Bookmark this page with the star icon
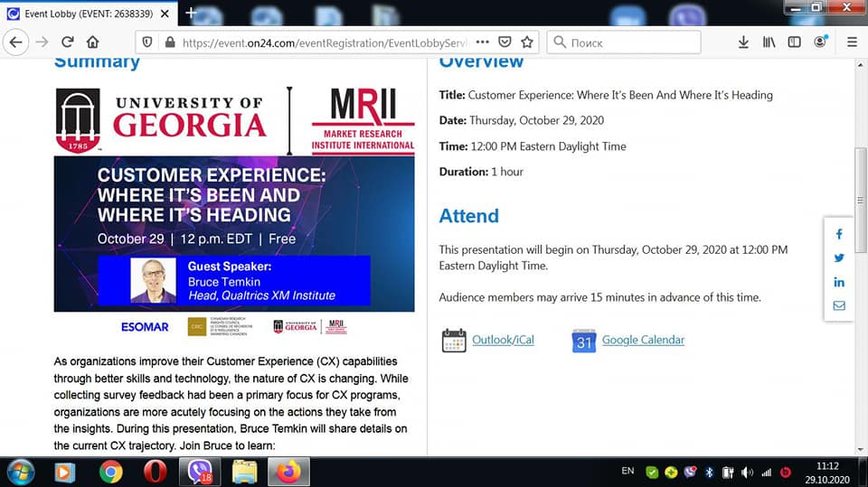Viewport: 868px width, 487px height. click(527, 42)
